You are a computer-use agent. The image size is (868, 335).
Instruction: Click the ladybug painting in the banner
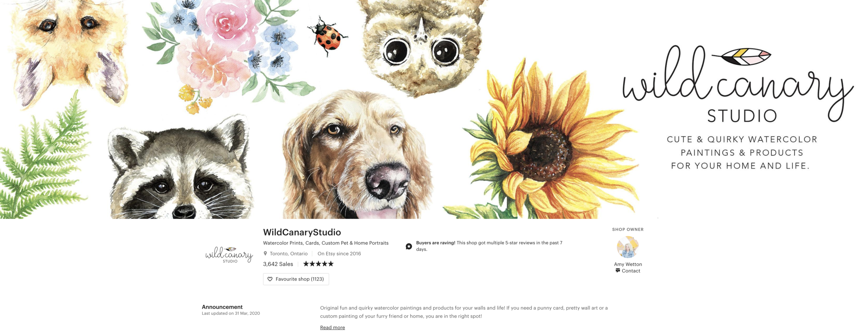[327, 36]
